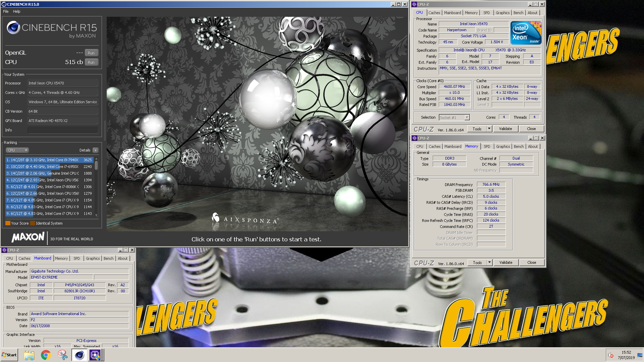Screen dimensions: 644x362
Task: Launch Google Chrome from the taskbar
Action: click(46, 355)
